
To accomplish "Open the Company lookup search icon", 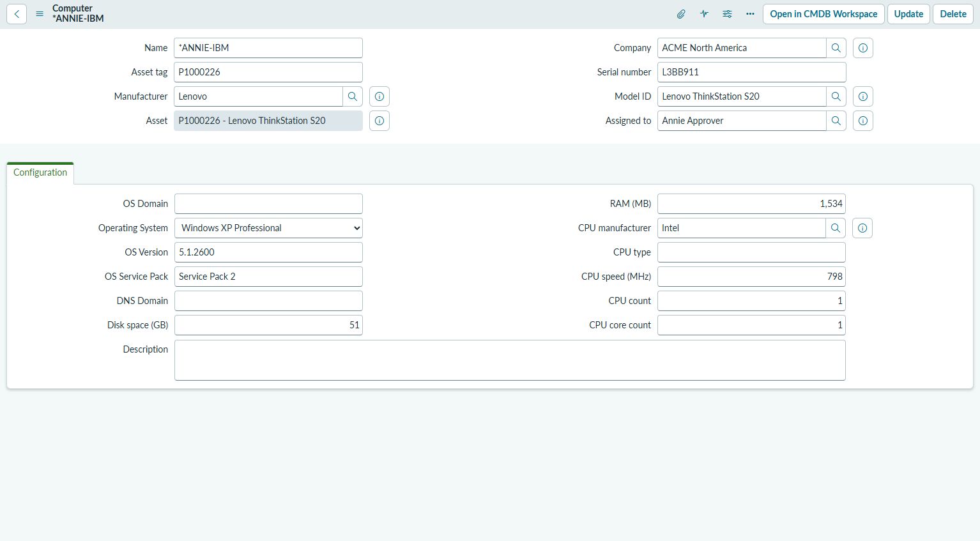I will 836,48.
